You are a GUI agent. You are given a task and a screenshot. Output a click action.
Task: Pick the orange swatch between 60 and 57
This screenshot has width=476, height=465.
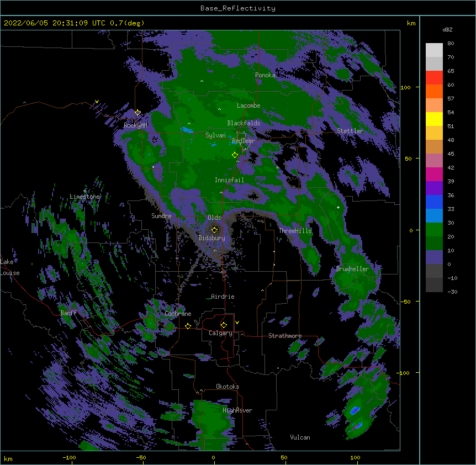tap(434, 91)
